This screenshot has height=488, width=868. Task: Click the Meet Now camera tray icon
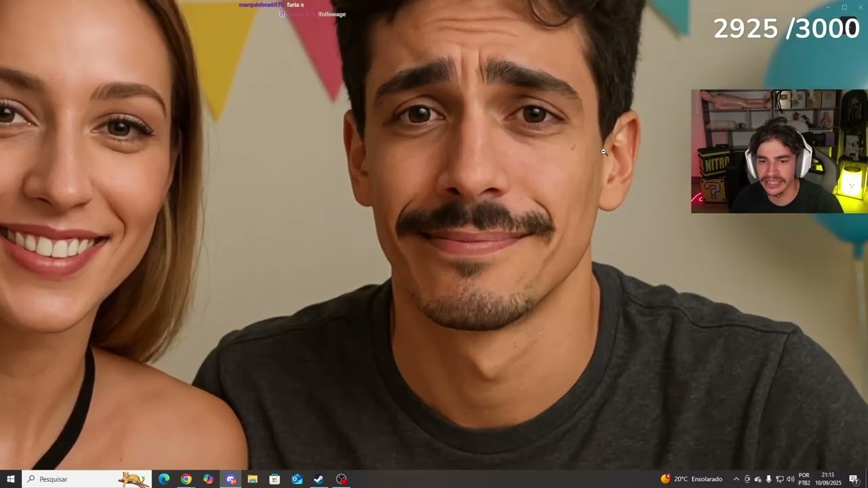click(x=747, y=479)
